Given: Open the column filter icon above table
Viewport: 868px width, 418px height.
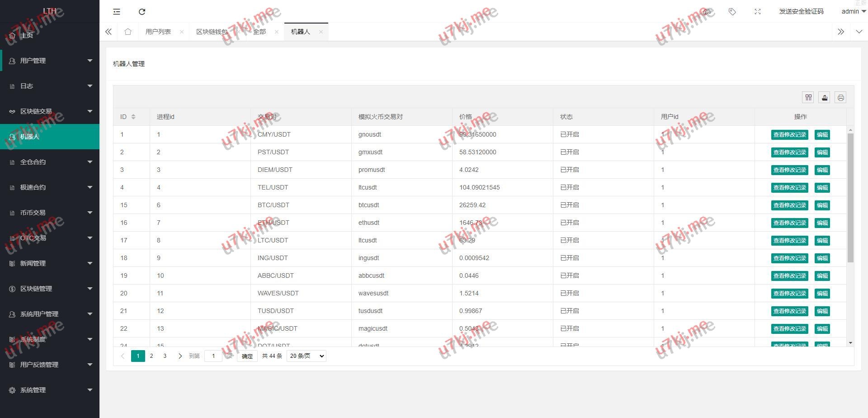Looking at the screenshot, I should pos(808,97).
